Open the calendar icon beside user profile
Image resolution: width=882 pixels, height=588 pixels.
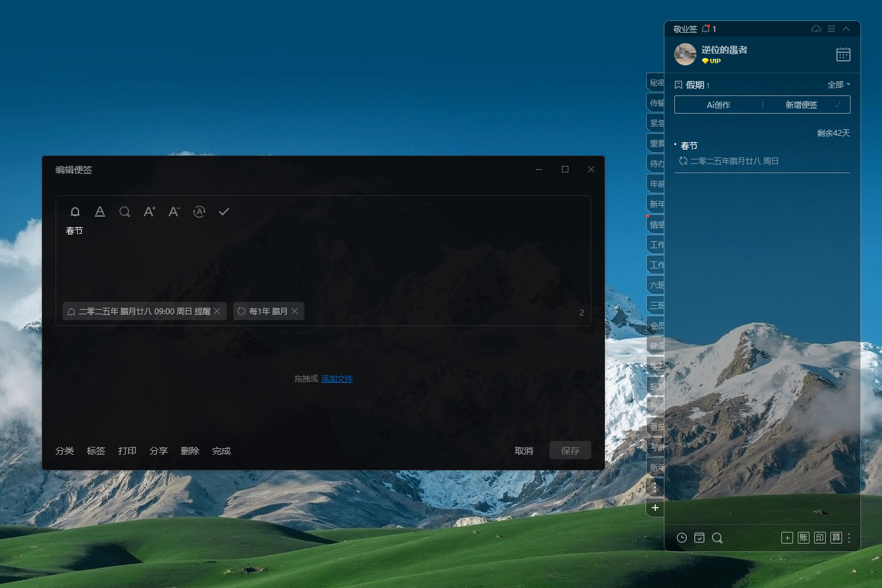(843, 55)
